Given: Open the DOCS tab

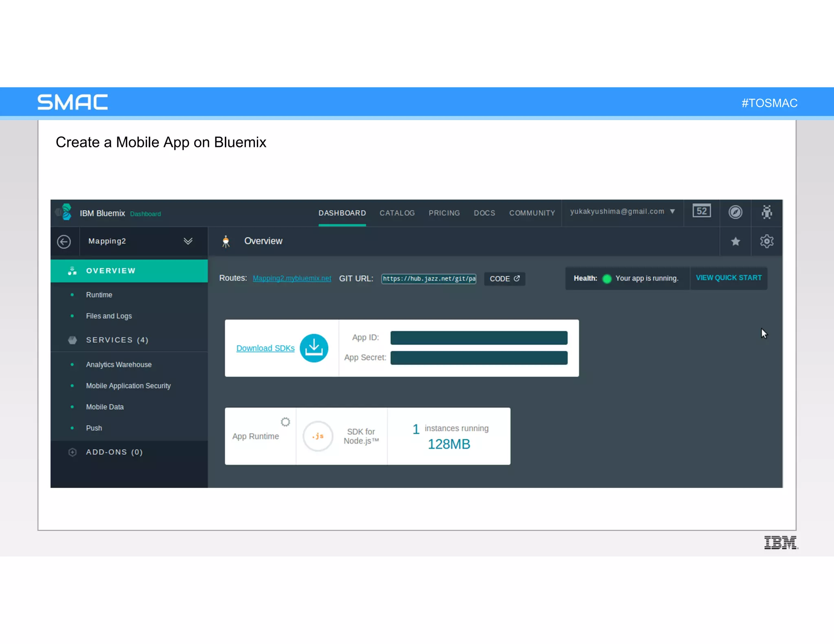Looking at the screenshot, I should (x=484, y=213).
